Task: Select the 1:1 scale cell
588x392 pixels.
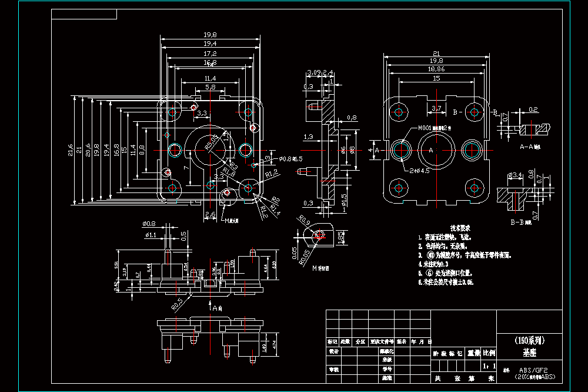Action: [489, 366]
